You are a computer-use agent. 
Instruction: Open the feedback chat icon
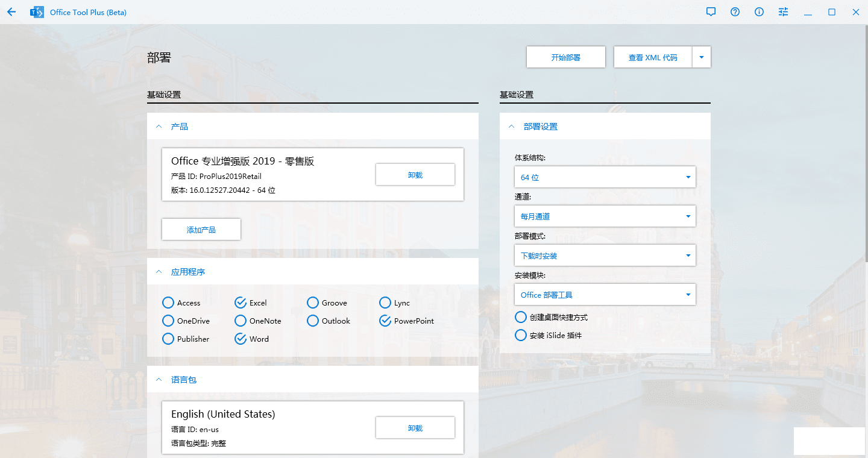point(711,12)
